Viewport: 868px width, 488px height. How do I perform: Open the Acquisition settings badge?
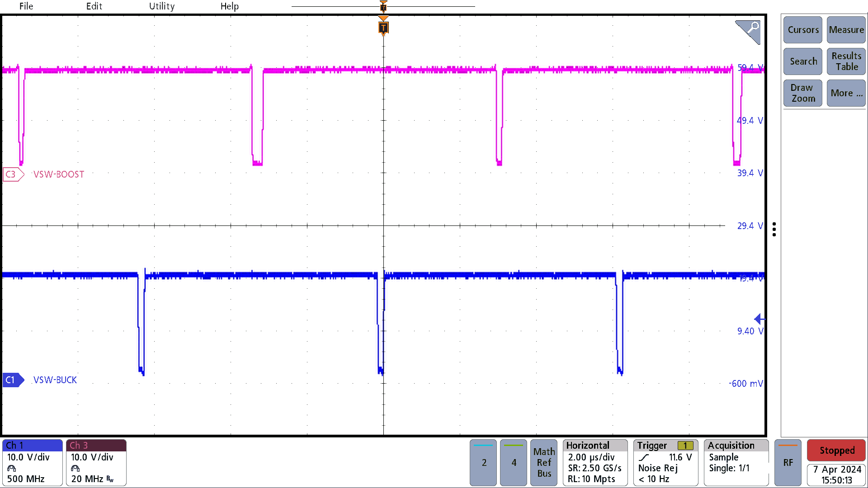736,463
